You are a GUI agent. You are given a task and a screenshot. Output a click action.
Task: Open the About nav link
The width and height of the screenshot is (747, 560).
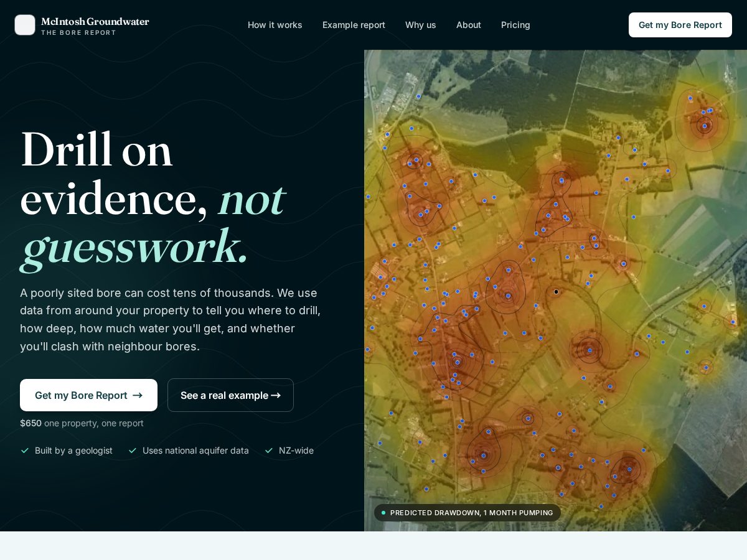pyautogui.click(x=469, y=25)
